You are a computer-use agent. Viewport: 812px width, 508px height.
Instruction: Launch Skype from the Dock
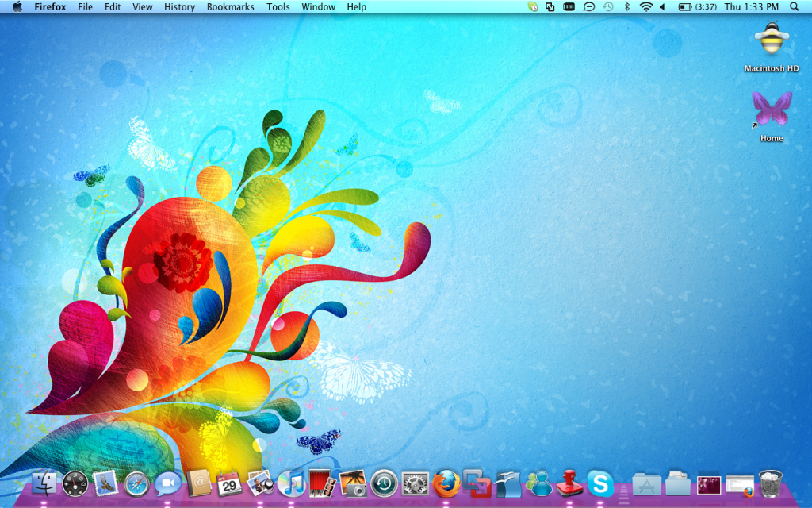[x=600, y=483]
